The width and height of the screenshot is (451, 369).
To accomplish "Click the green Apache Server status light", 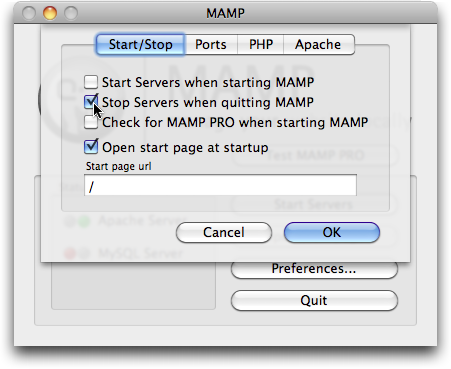I will tap(84, 221).
